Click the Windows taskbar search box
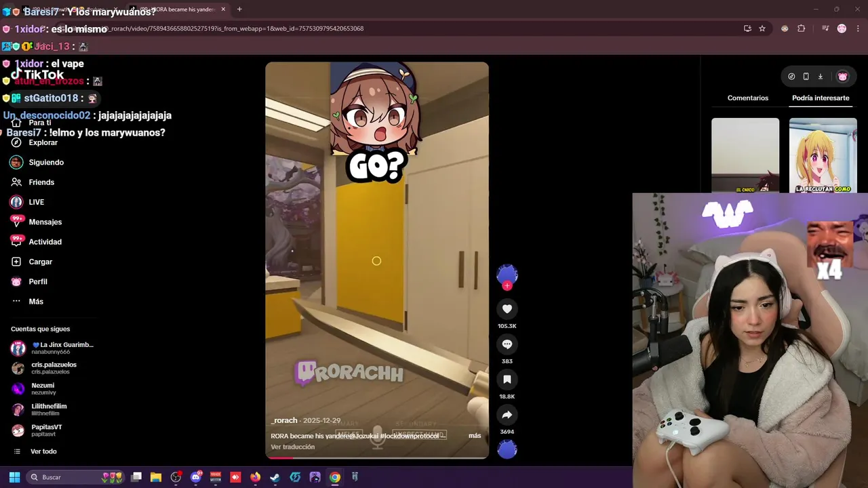 75,477
